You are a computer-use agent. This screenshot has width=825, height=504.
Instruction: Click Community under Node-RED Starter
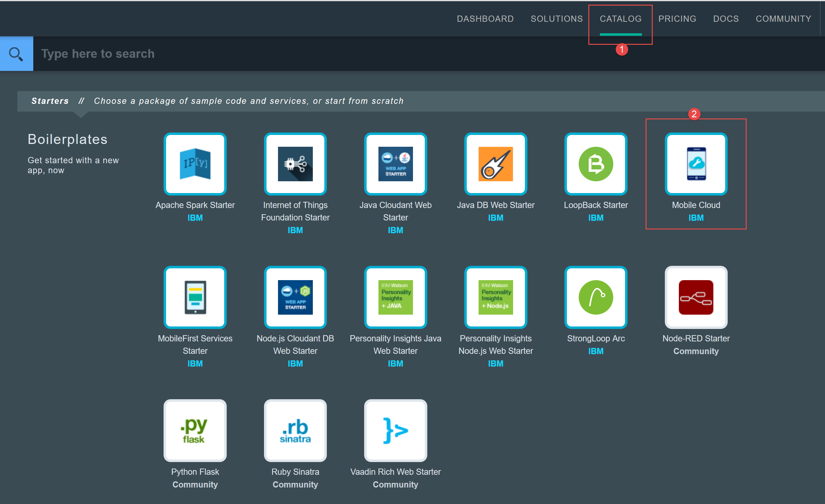tap(696, 351)
